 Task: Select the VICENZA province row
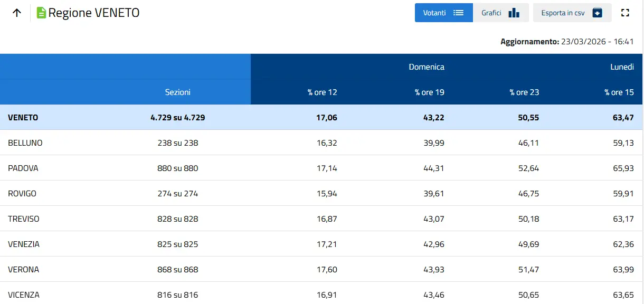(24, 295)
